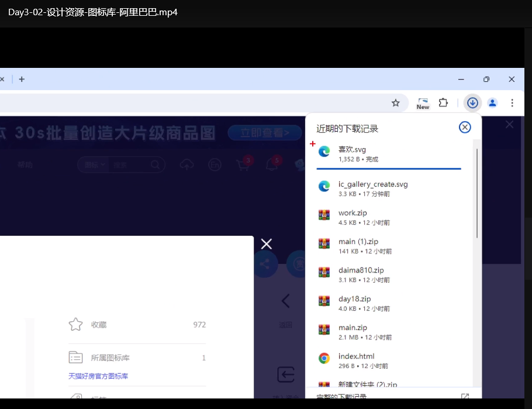Open the notification bell icon

[x=271, y=165]
